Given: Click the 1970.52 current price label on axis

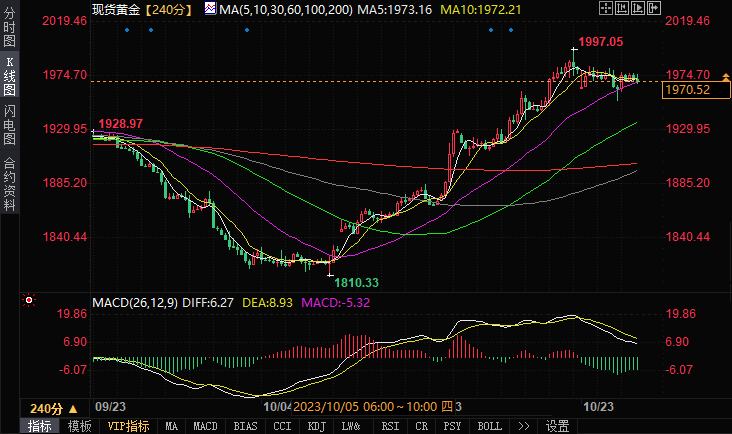Looking at the screenshot, I should [x=687, y=90].
